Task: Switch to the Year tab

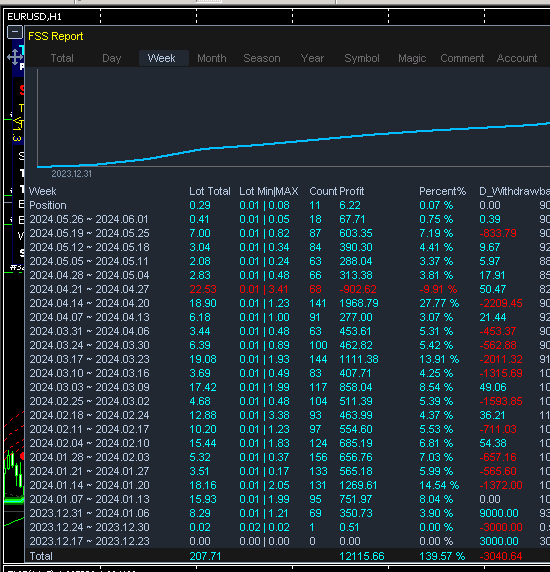Action: 312,58
